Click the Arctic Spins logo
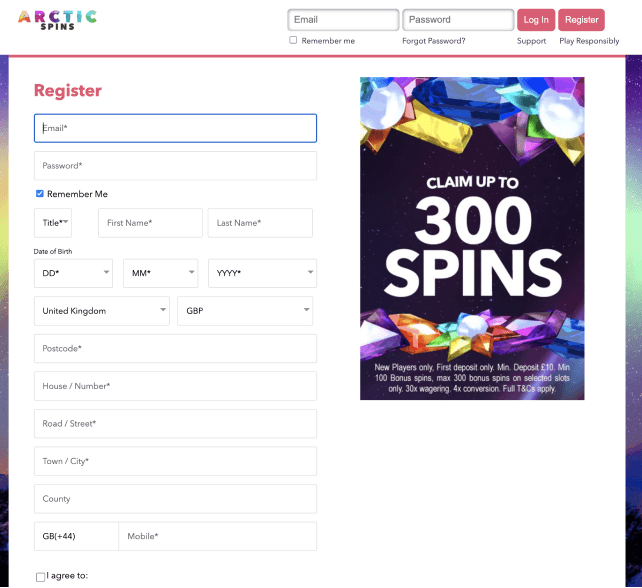The image size is (642, 588). (x=57, y=20)
